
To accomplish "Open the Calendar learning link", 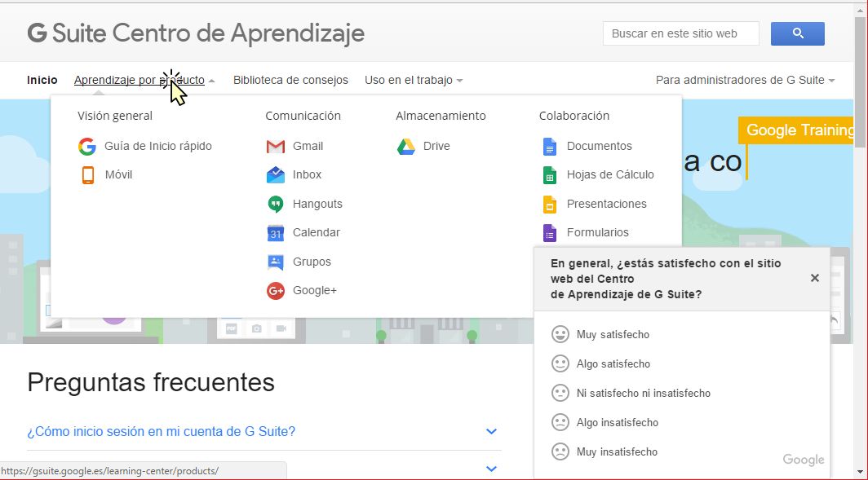I will click(316, 233).
